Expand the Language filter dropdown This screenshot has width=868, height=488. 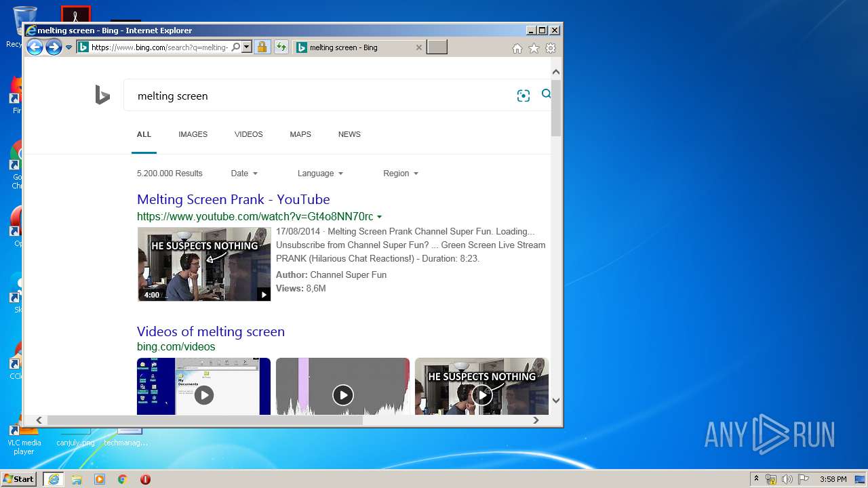320,174
